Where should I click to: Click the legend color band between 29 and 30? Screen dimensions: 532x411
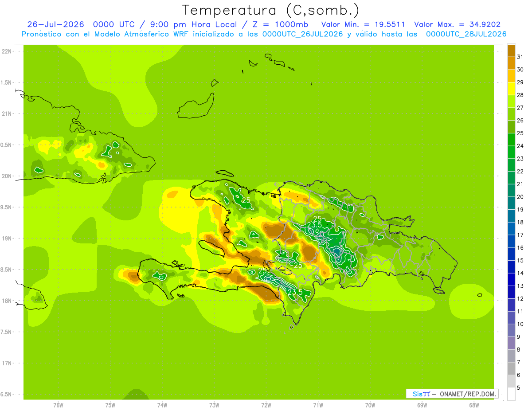point(511,76)
